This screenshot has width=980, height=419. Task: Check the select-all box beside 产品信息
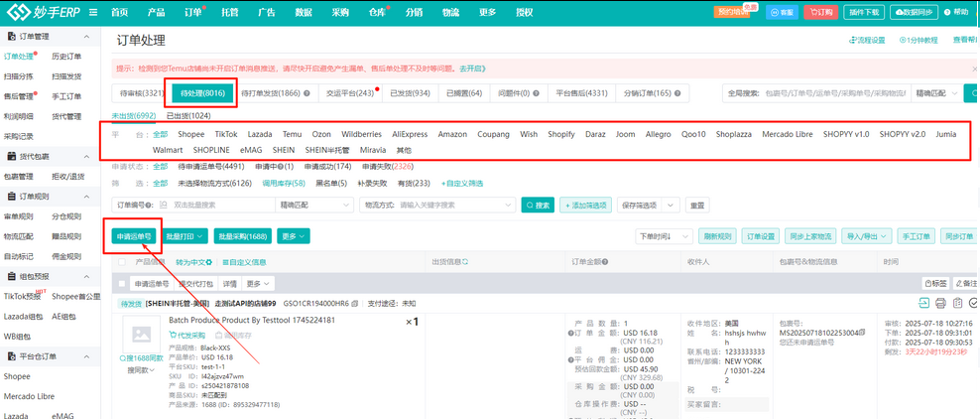coord(122,262)
